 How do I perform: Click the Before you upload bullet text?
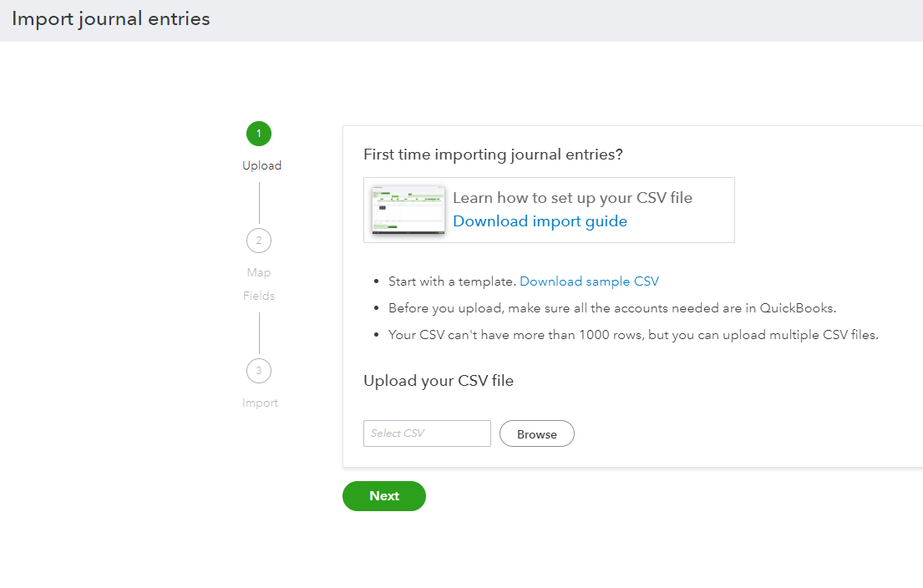(x=612, y=308)
